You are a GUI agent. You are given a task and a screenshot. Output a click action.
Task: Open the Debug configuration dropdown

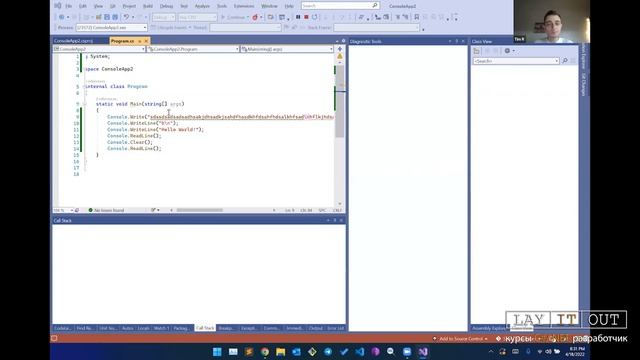[x=164, y=17]
